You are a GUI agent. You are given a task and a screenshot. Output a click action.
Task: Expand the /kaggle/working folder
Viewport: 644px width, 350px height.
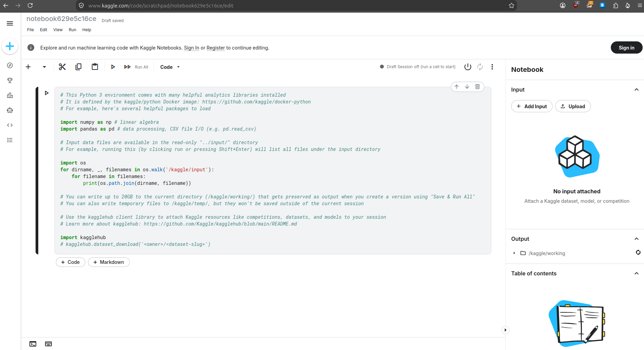coord(514,253)
